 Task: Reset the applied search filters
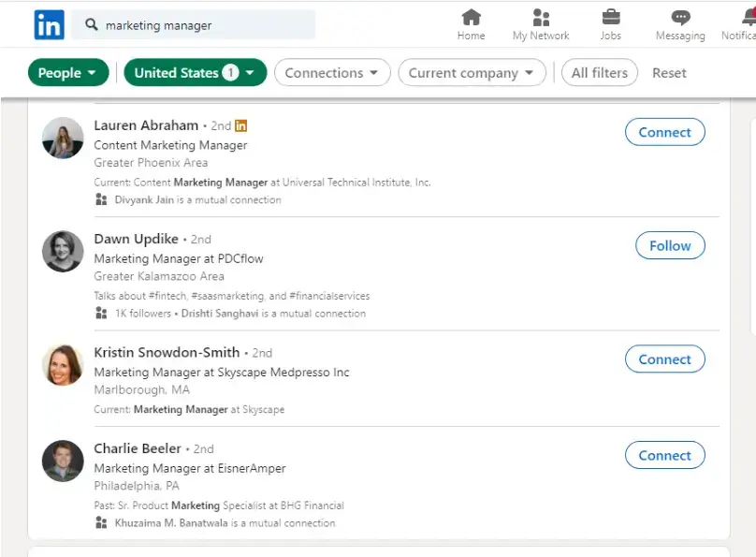(669, 72)
